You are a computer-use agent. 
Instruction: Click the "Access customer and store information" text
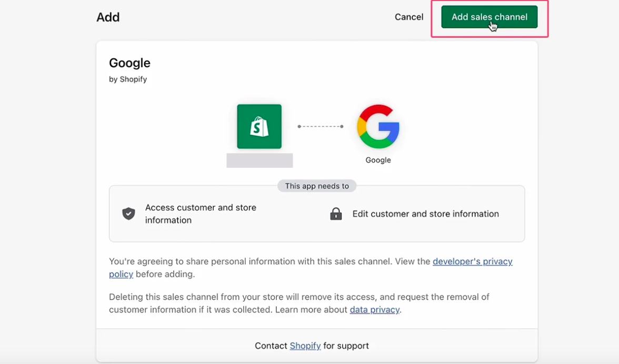pos(201,214)
